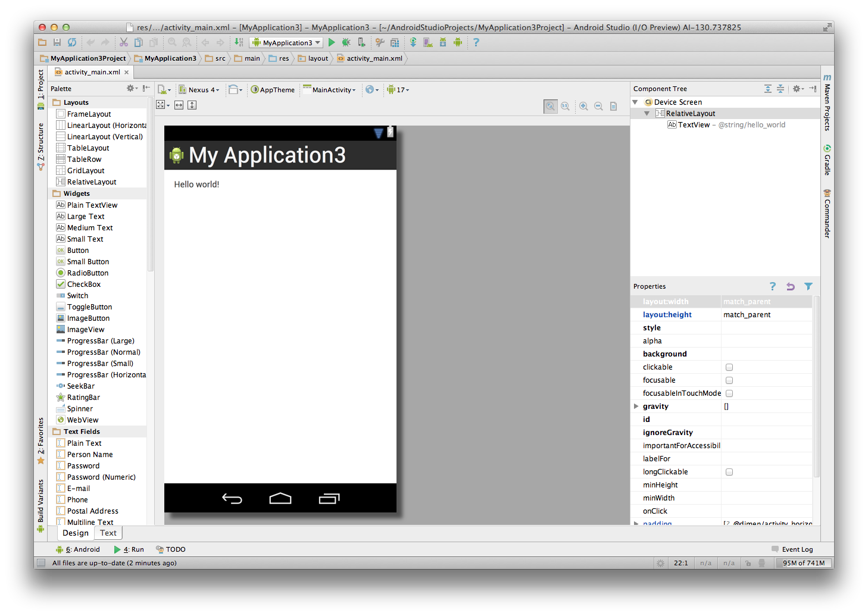Click AppTheme theme selector button

pos(273,90)
